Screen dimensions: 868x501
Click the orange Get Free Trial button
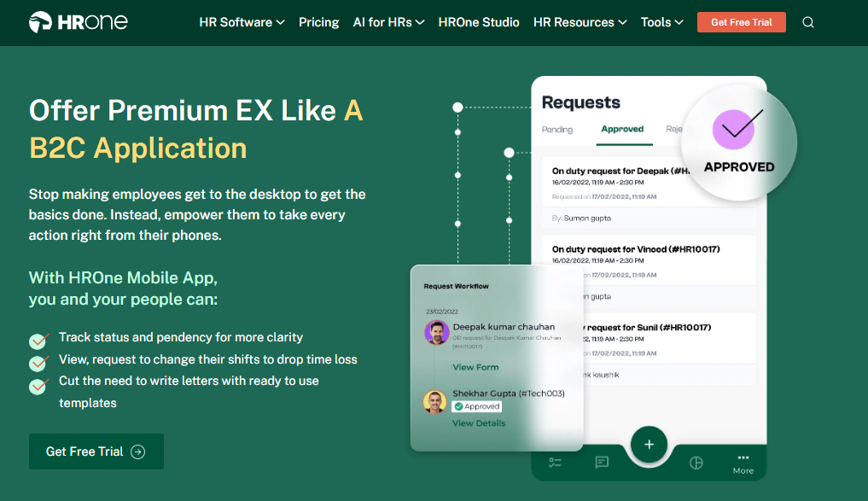(741, 22)
